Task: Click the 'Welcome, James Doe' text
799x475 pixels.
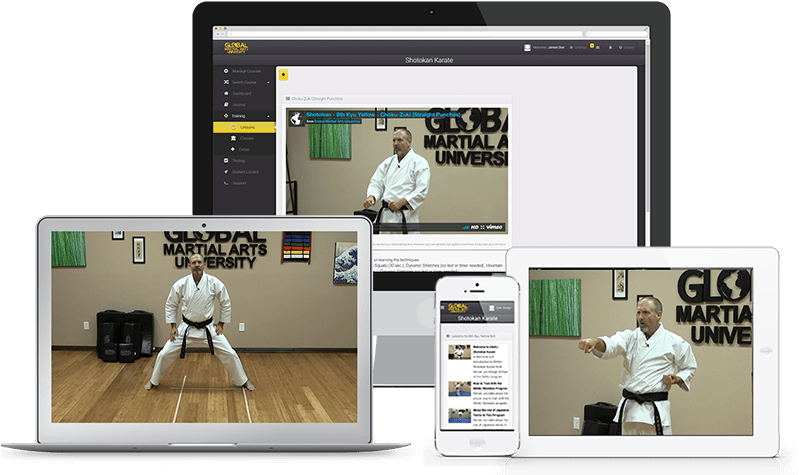Action: click(x=548, y=47)
